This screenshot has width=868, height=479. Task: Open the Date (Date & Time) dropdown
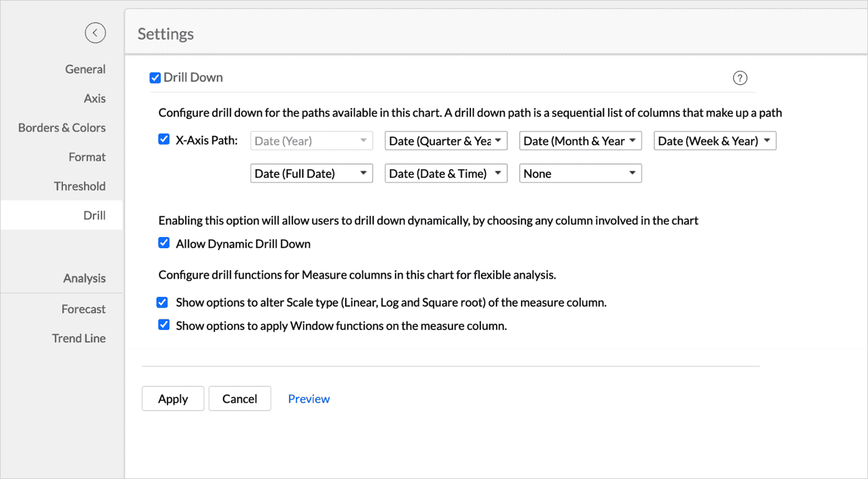click(x=446, y=173)
